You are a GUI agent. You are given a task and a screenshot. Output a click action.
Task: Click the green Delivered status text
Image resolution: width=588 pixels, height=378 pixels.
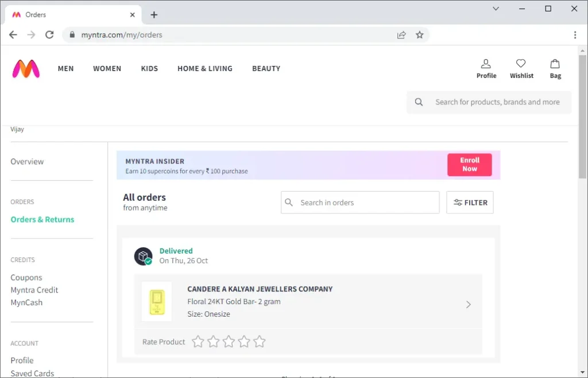(176, 251)
